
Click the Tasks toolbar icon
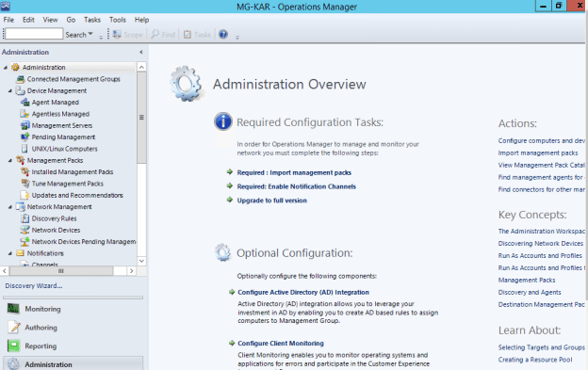tap(188, 35)
